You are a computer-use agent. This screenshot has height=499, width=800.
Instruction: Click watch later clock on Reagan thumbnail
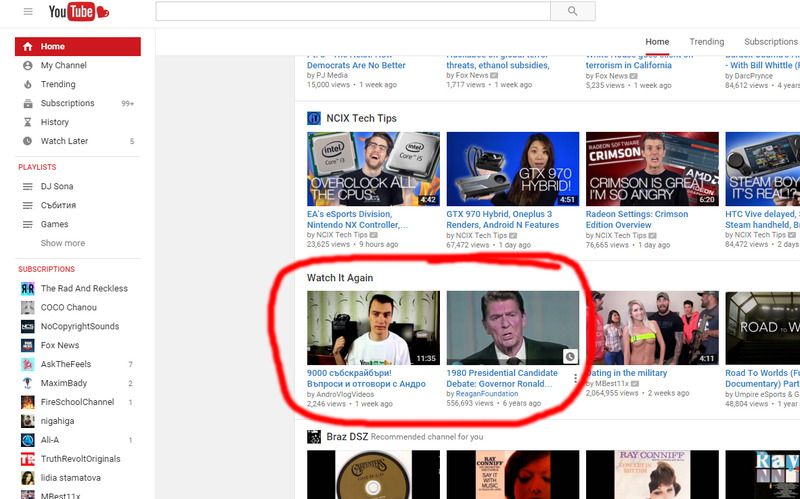[570, 356]
